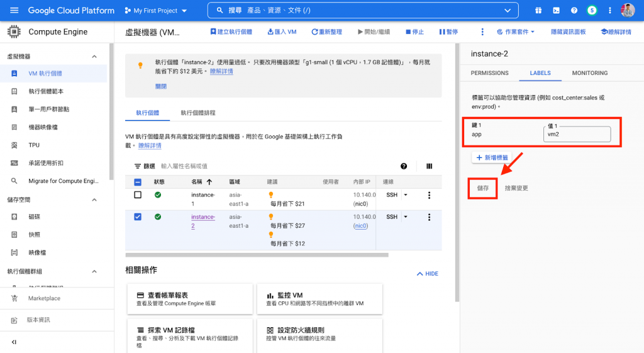The height and width of the screenshot is (353, 644).
Task: Open more actions for instance-2 row
Action: pos(429,217)
